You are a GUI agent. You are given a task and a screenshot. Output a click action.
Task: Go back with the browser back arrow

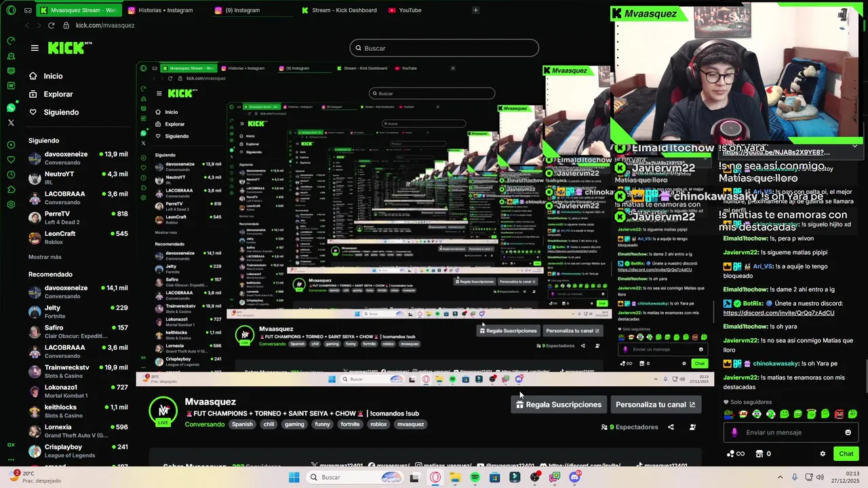coord(26,25)
